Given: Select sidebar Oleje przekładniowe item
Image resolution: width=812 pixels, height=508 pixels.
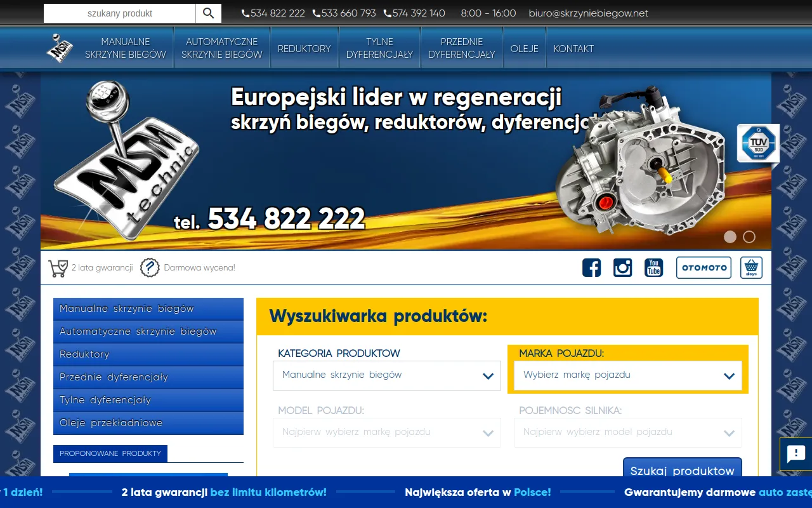Looking at the screenshot, I should (148, 424).
